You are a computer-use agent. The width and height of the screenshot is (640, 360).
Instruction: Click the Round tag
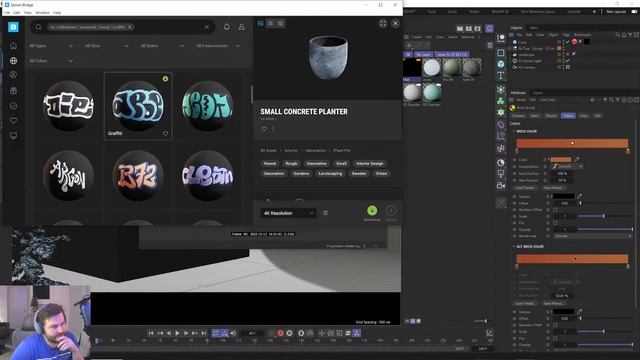(x=270, y=164)
